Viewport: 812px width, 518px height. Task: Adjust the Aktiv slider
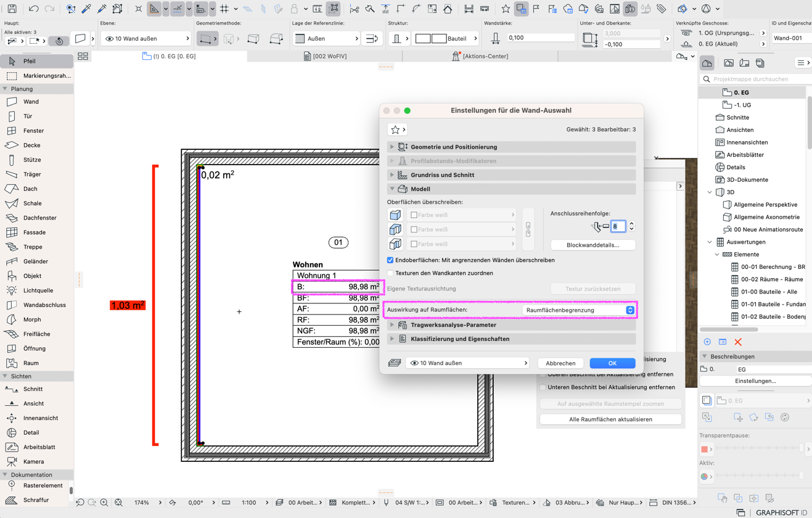click(x=759, y=476)
